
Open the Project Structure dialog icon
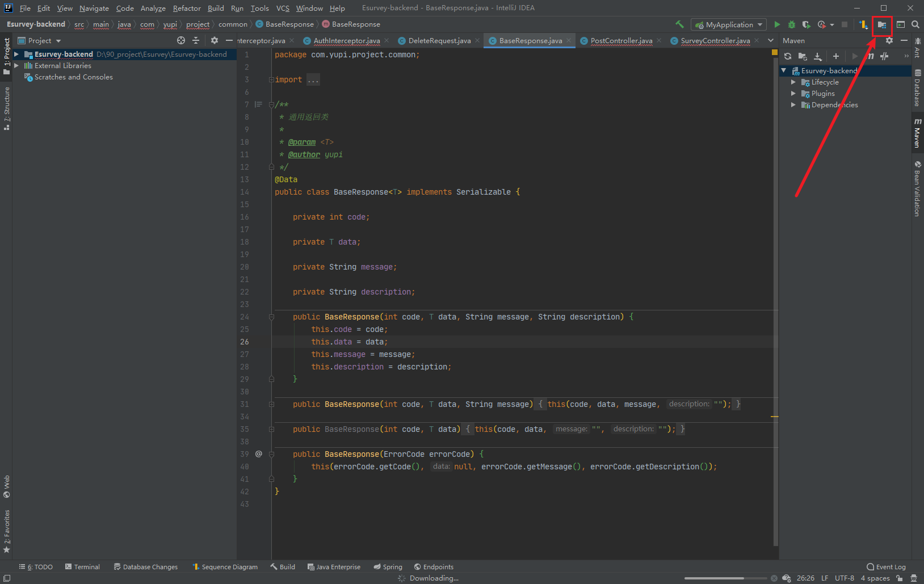click(x=882, y=24)
